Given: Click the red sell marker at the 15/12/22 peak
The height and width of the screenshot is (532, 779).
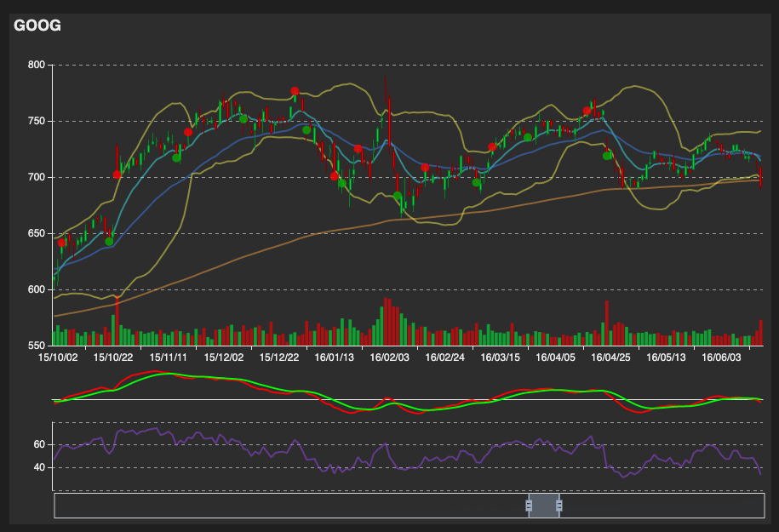Looking at the screenshot, I should click(x=295, y=91).
